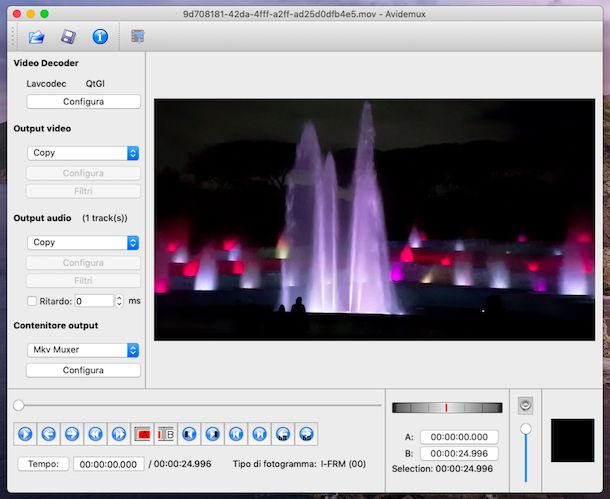The width and height of the screenshot is (610, 499).
Task: Click the fountain video preview frame
Action: pyautogui.click(x=374, y=220)
